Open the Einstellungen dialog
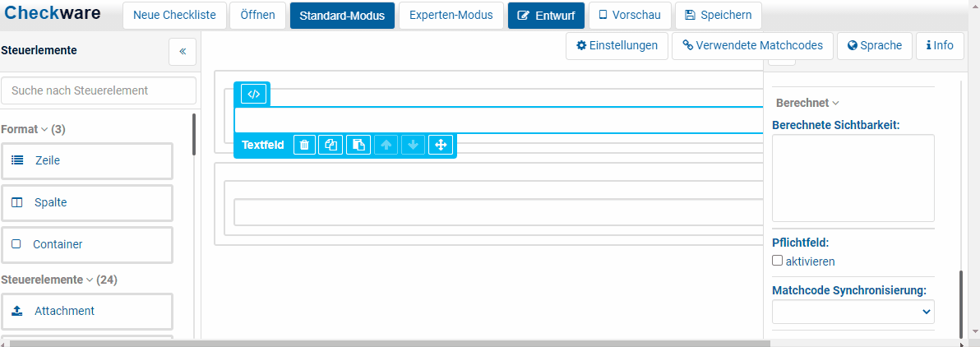Image resolution: width=980 pixels, height=347 pixels. (x=617, y=45)
